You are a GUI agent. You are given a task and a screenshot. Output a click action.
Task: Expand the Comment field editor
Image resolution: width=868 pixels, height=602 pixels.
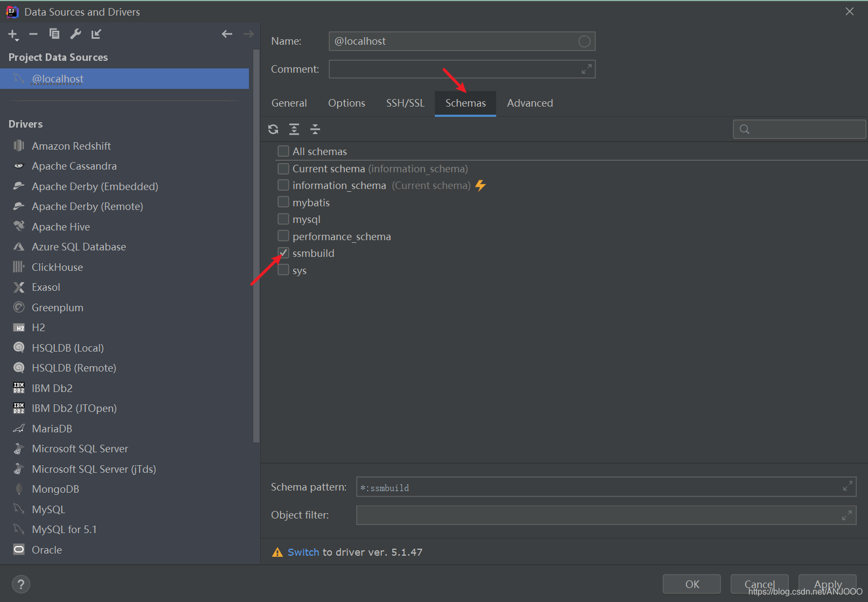click(x=587, y=69)
